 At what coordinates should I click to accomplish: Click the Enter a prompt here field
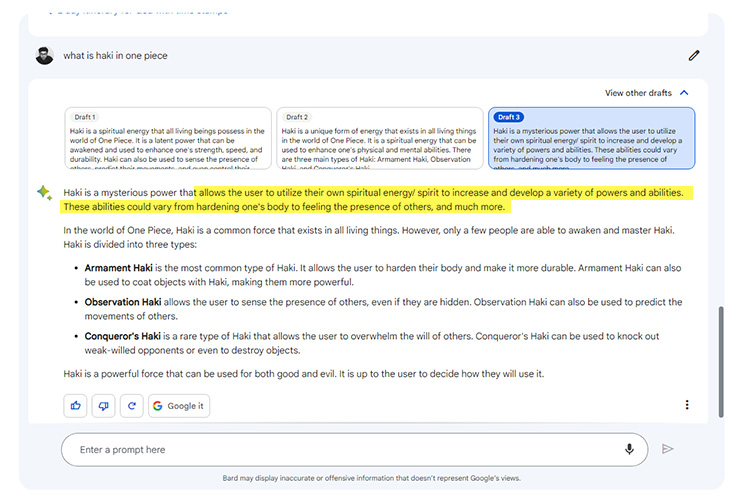click(x=354, y=449)
